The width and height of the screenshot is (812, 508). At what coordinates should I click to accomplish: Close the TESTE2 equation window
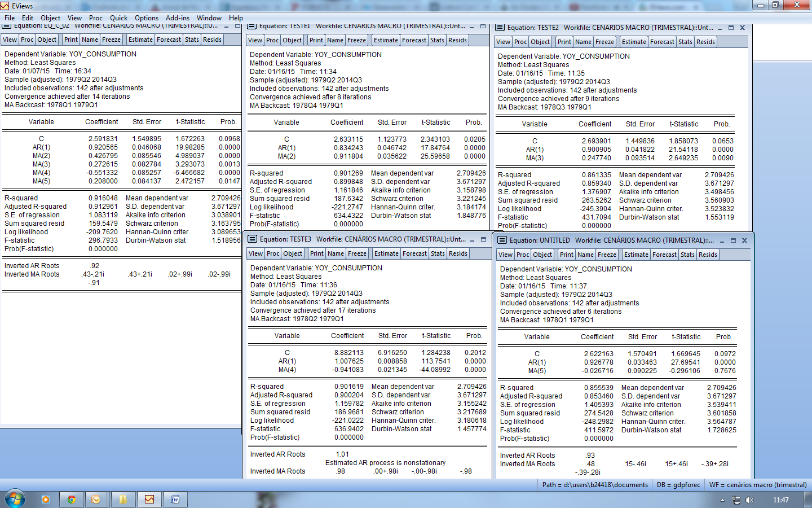coord(742,28)
